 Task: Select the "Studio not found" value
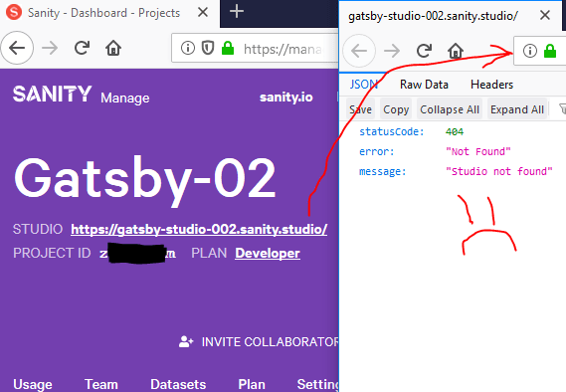tap(499, 171)
